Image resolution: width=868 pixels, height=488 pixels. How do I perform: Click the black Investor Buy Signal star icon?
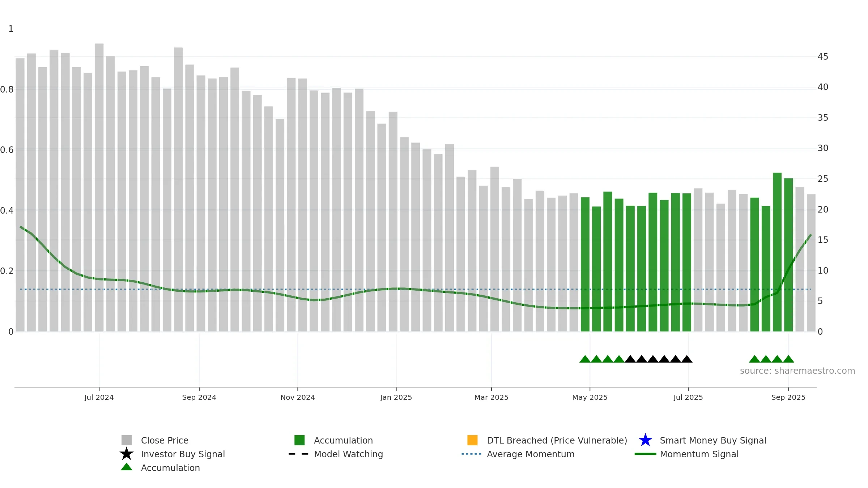coord(127,454)
